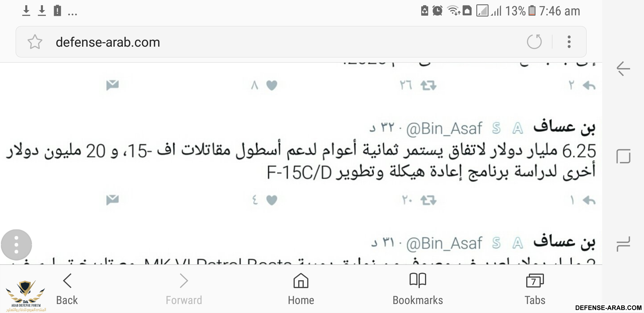Share top tweet via envelope icon
This screenshot has width=644, height=313.
click(x=113, y=85)
